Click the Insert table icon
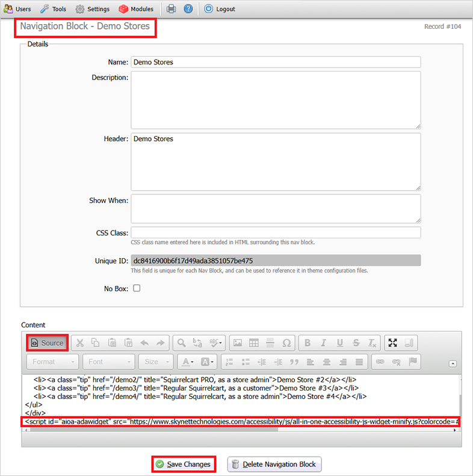Viewport: 473px width, 476px height. point(254,343)
